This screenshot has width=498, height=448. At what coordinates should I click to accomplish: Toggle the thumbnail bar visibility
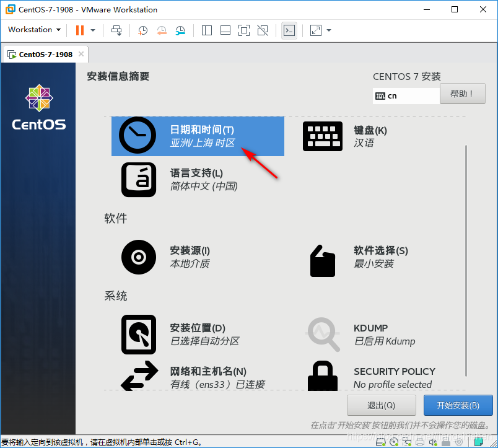[x=225, y=30]
